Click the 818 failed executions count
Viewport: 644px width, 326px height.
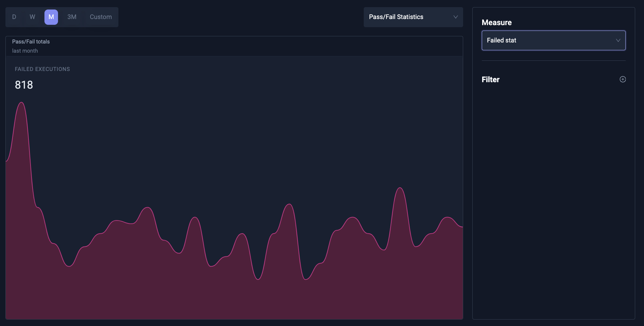click(x=24, y=85)
